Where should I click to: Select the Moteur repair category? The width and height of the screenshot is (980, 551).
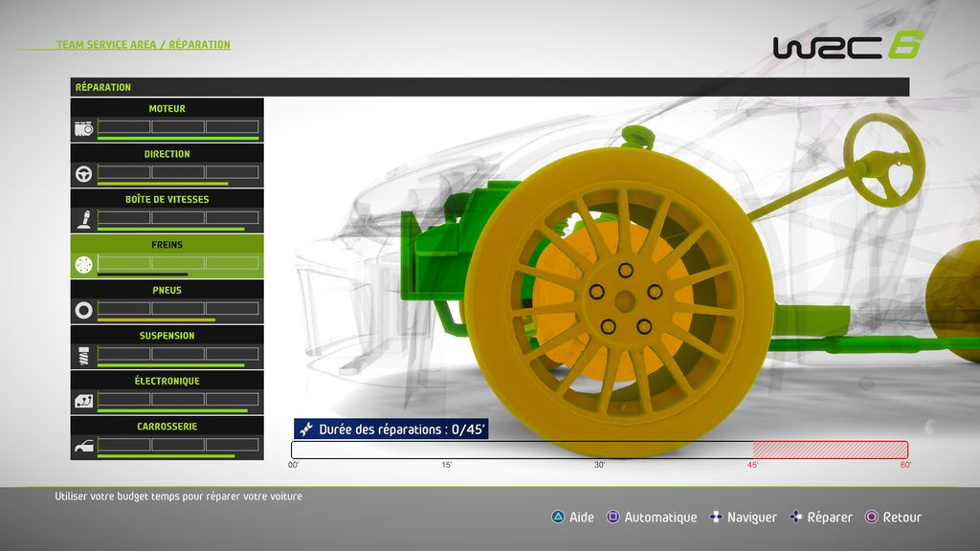[x=167, y=120]
